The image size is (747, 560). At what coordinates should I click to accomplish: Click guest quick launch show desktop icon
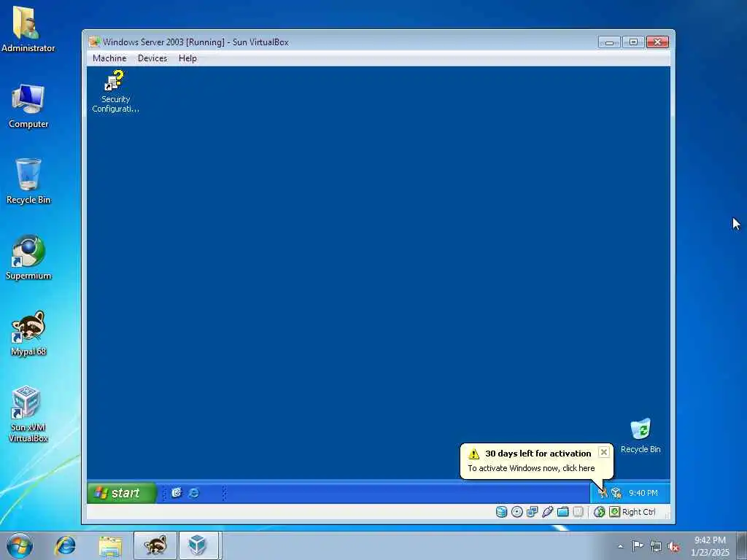tap(177, 493)
